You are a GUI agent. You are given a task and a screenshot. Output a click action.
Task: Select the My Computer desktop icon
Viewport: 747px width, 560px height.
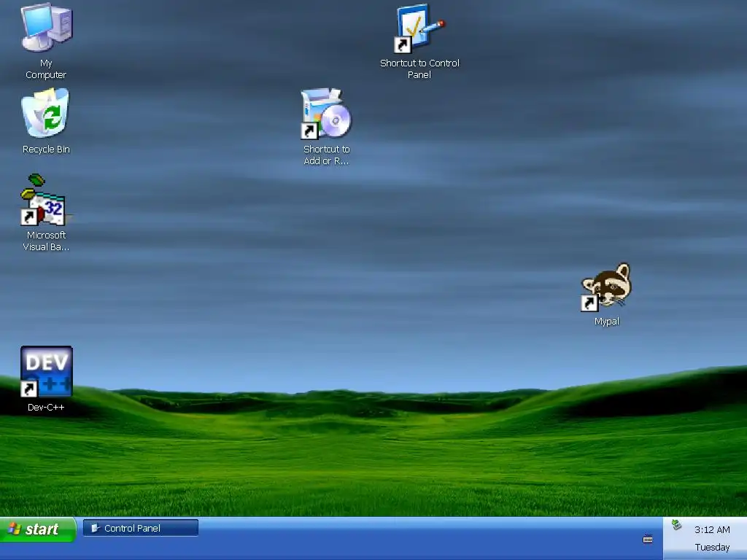pyautogui.click(x=46, y=27)
